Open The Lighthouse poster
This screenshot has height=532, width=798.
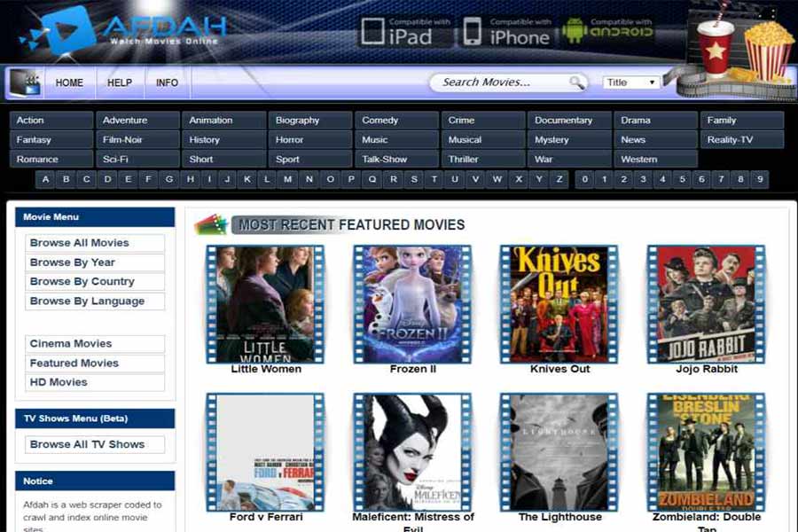coord(559,451)
